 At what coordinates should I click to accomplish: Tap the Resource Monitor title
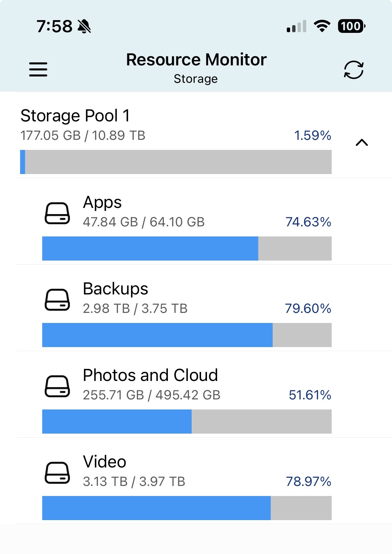[x=196, y=60]
